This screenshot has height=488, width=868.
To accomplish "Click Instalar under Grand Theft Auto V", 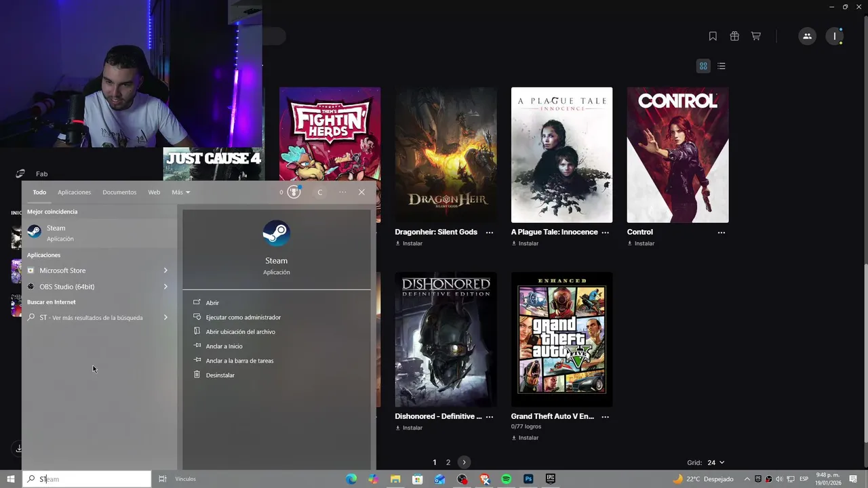I will coord(525,438).
